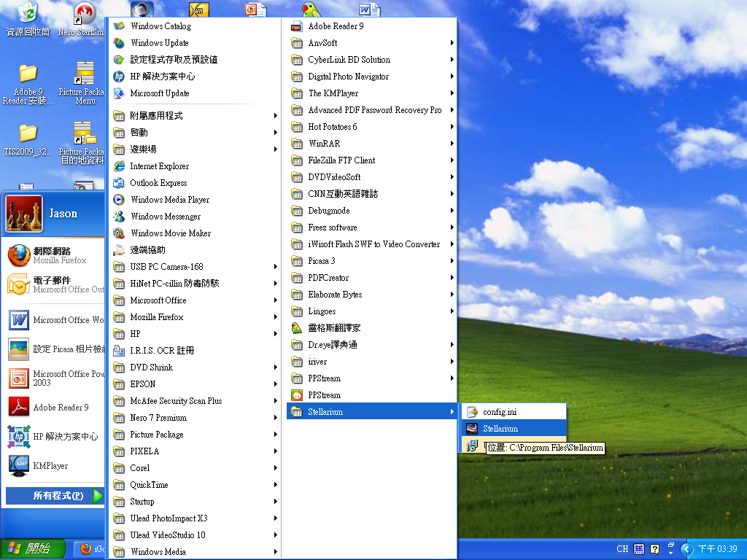Click the help question mark tray icon

655,549
